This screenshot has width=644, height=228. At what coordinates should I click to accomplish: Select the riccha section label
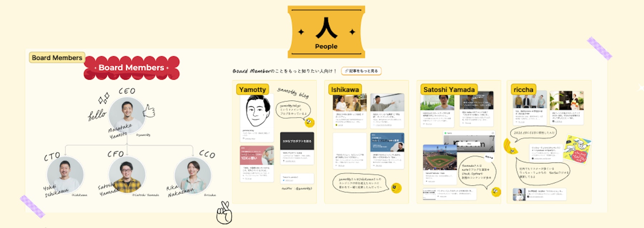[523, 89]
